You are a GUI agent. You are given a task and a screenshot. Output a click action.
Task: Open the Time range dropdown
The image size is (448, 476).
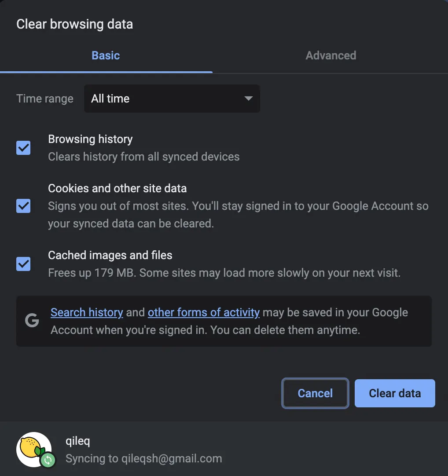172,99
